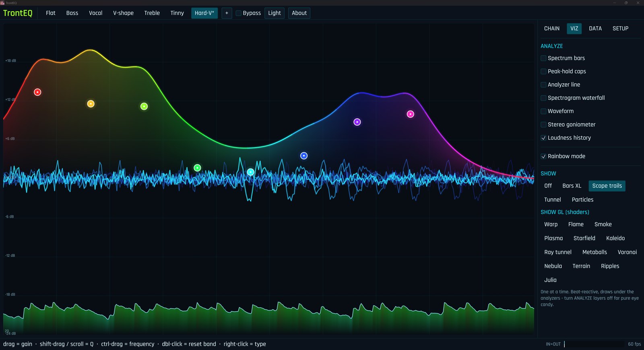Activate the Voronoi shader
Screen dimensions: 644x350
click(x=627, y=252)
